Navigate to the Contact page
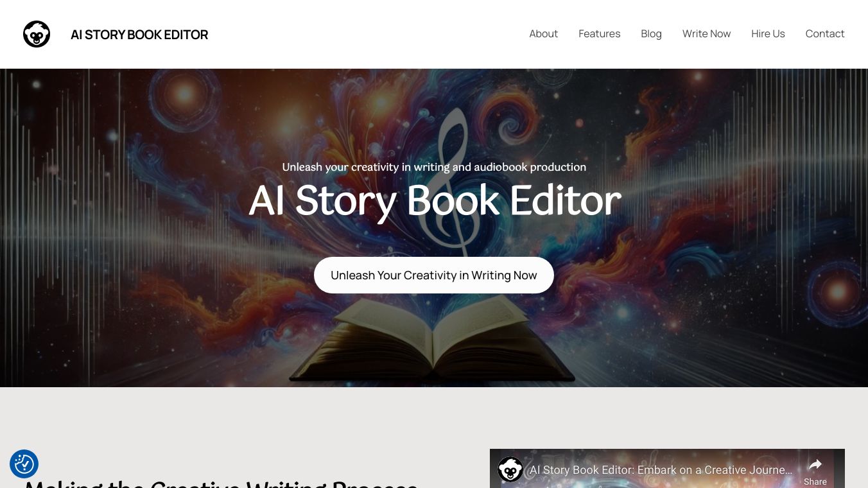The image size is (868, 488). coord(825,34)
